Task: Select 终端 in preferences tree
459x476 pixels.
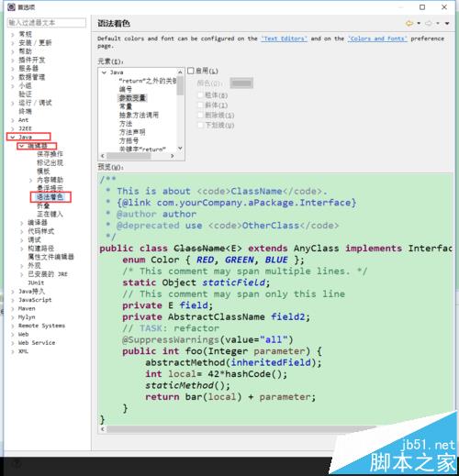Action: 25,111
